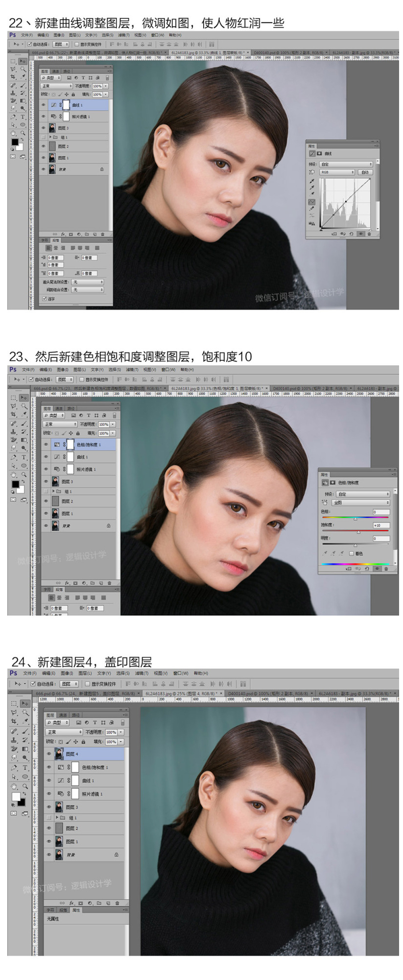Select the on-image adjustment hand in Hue/Saturation panel

point(324,502)
